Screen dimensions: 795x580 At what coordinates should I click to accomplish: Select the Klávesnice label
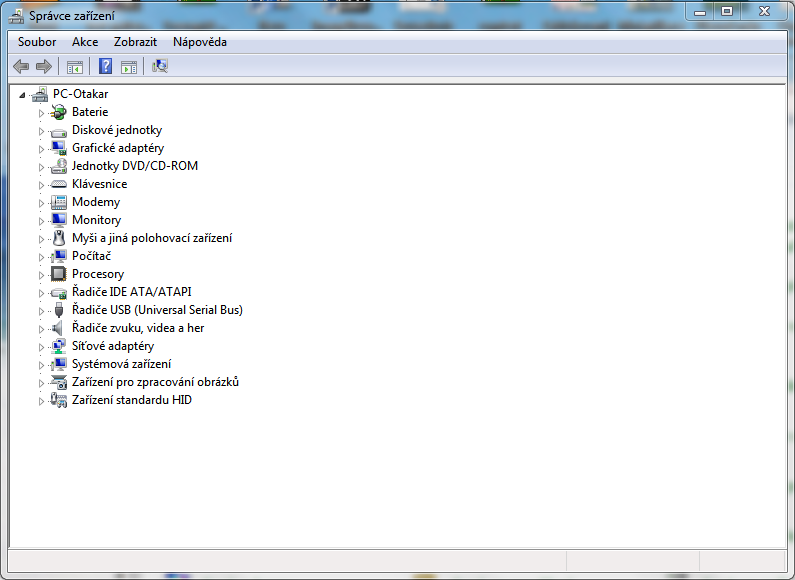(x=99, y=184)
